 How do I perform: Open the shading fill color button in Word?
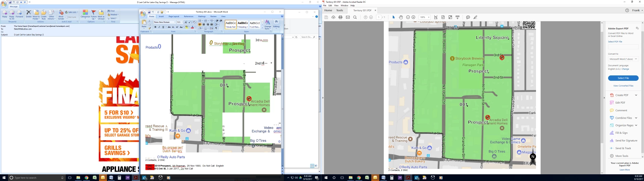tap(200, 28)
